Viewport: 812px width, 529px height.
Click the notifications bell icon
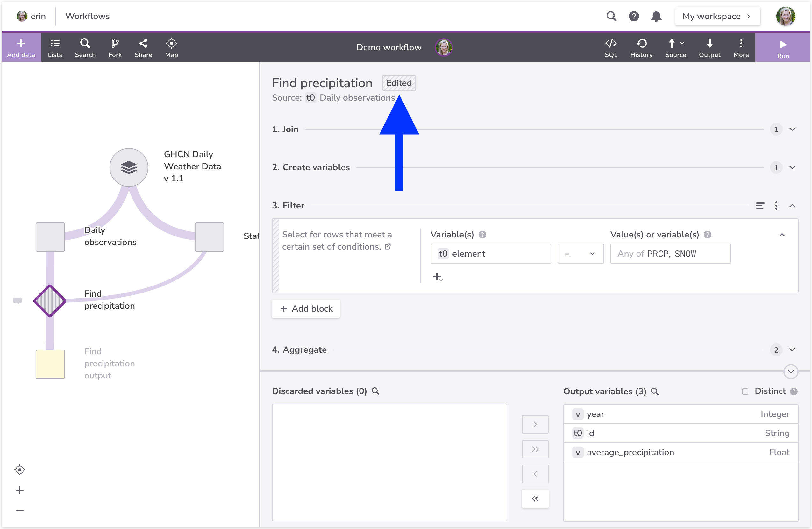click(656, 16)
